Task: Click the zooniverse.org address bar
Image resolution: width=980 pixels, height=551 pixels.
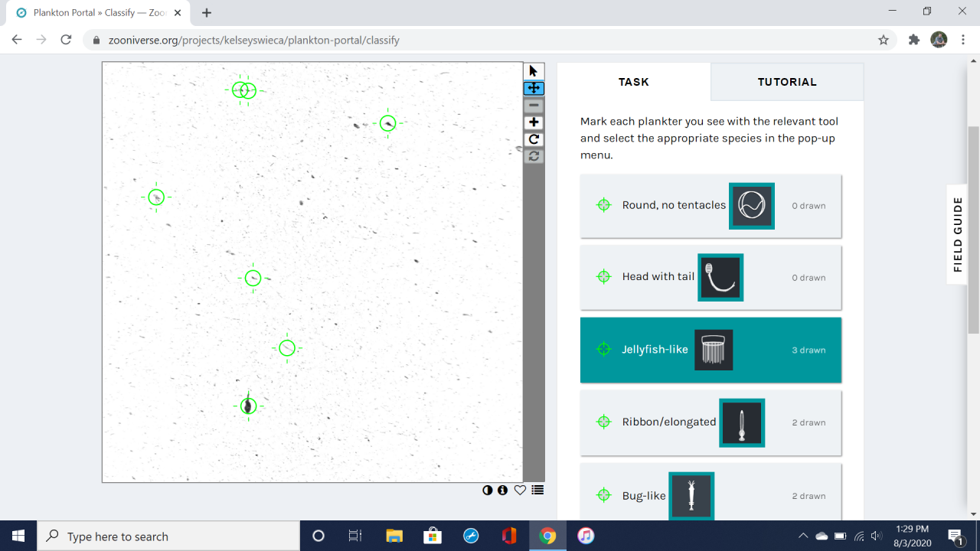Action: tap(490, 40)
